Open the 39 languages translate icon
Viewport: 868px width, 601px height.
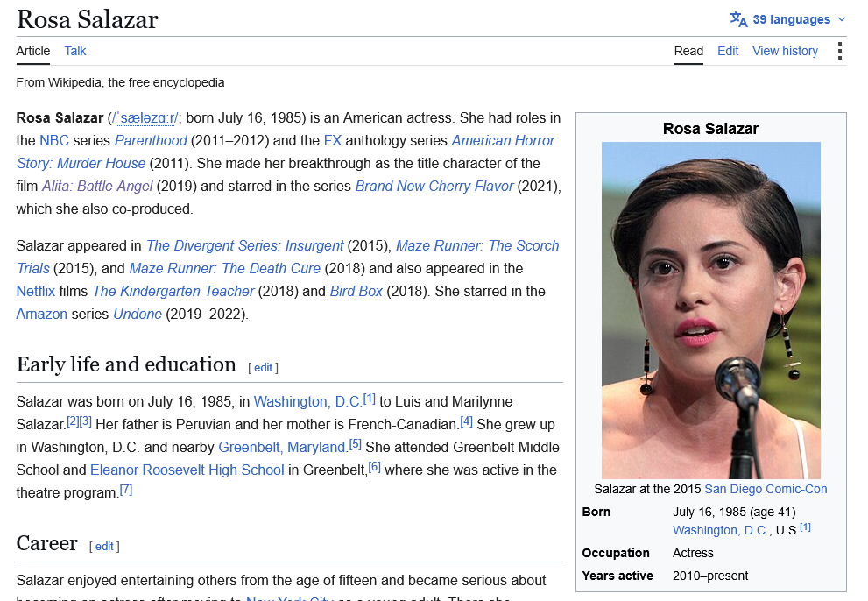[738, 19]
